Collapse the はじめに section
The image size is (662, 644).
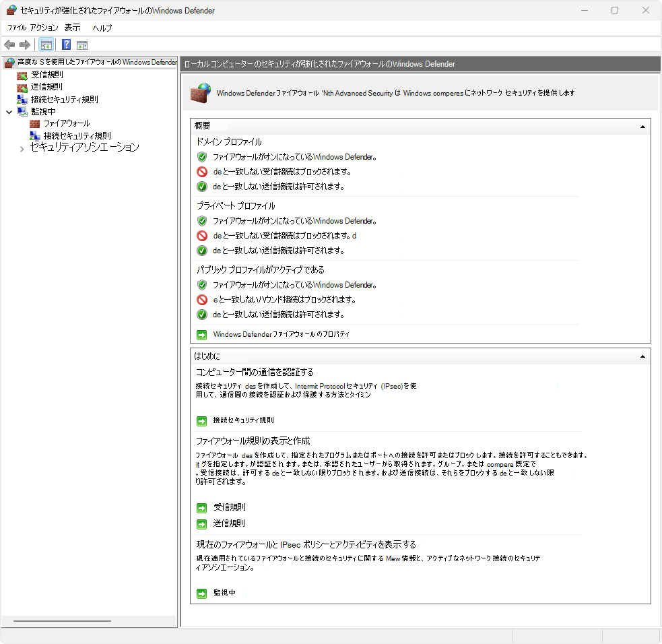642,357
